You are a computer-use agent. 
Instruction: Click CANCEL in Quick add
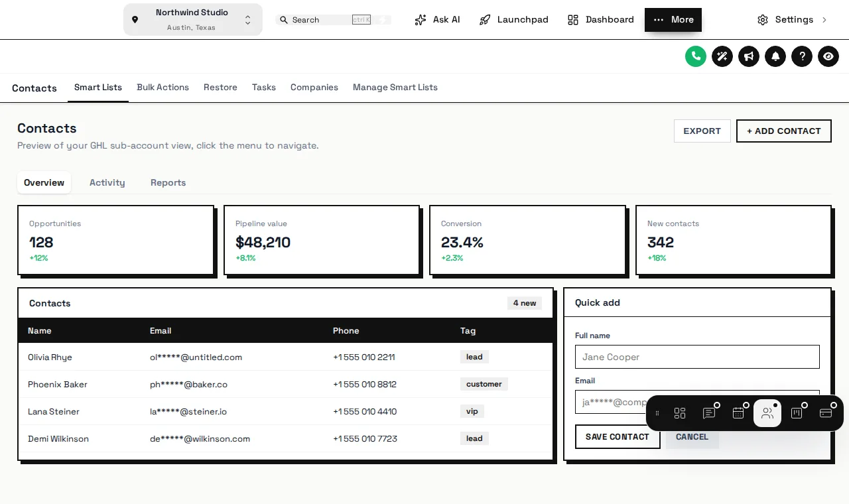pyautogui.click(x=692, y=437)
